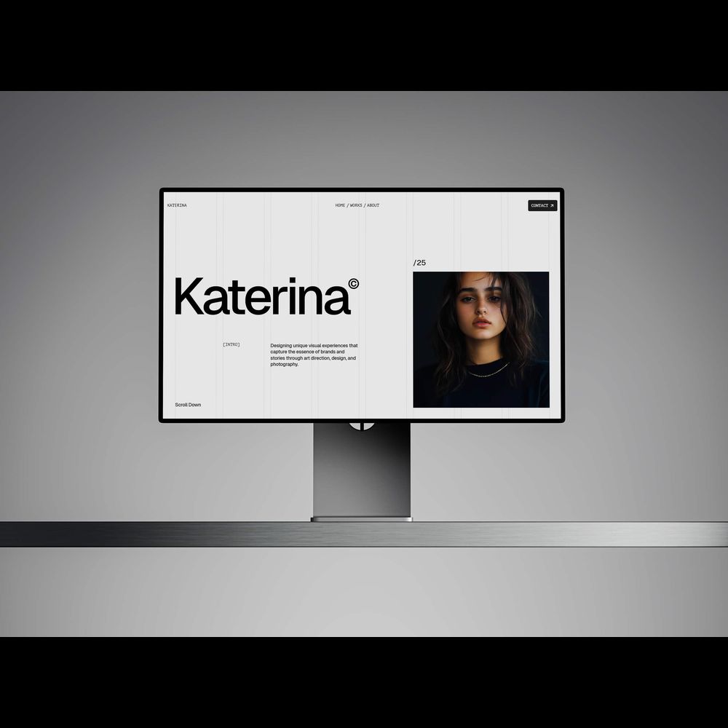Open the HOME navigation item

(x=340, y=205)
